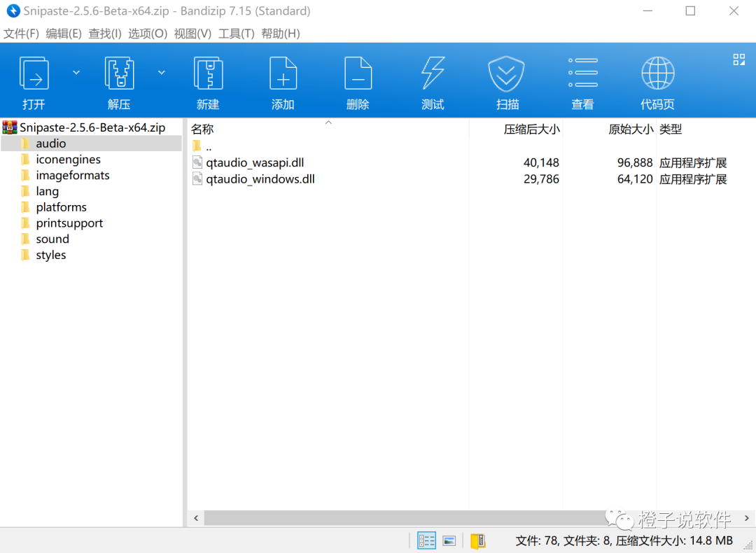Click the left arrow of horizontal scrollbar
The width and height of the screenshot is (756, 553).
[x=196, y=518]
